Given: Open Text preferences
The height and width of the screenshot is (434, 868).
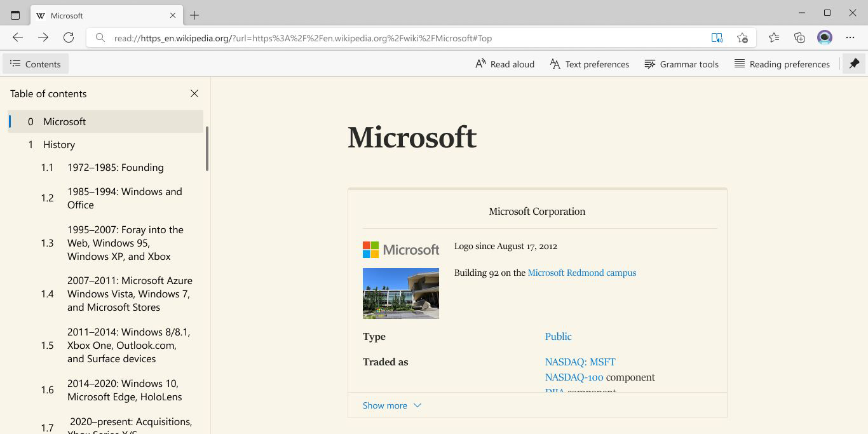Looking at the screenshot, I should [x=589, y=64].
